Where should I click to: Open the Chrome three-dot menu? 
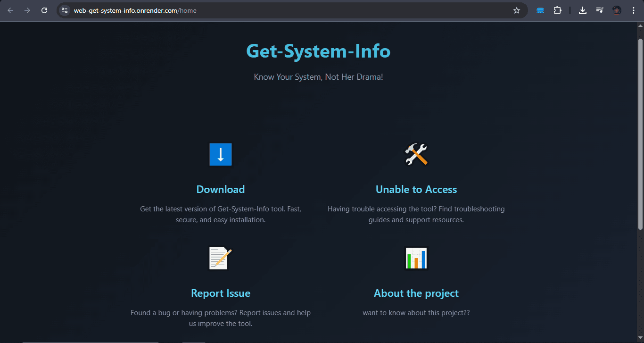click(634, 10)
